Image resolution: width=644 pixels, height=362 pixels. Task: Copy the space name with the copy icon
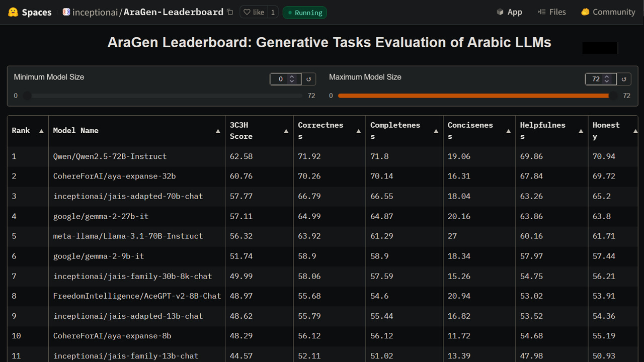pyautogui.click(x=230, y=12)
